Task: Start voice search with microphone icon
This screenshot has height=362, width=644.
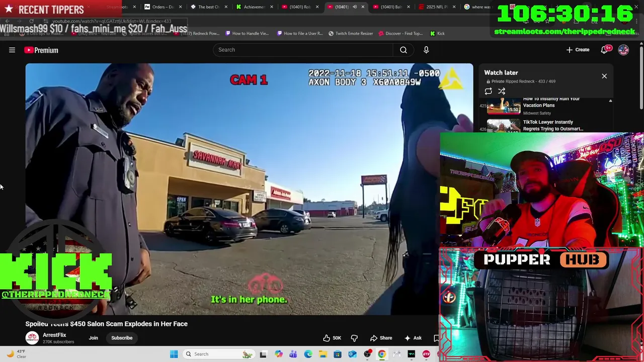Action: pos(426,50)
